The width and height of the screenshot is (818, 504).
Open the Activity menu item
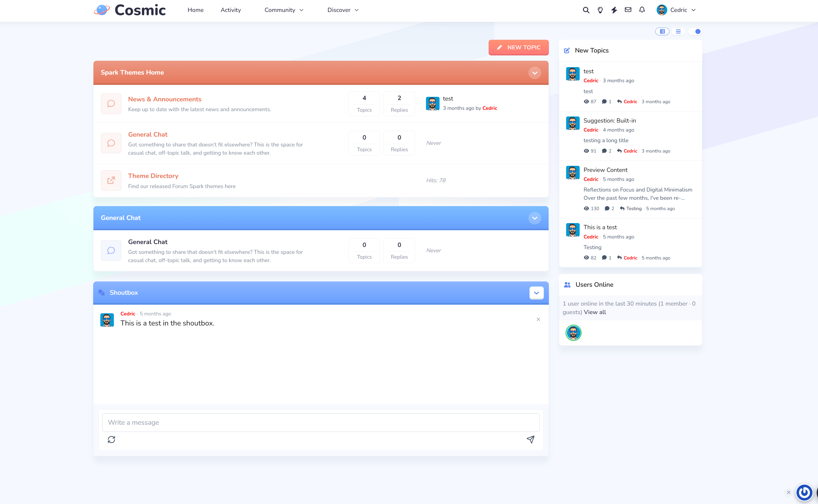pyautogui.click(x=230, y=10)
